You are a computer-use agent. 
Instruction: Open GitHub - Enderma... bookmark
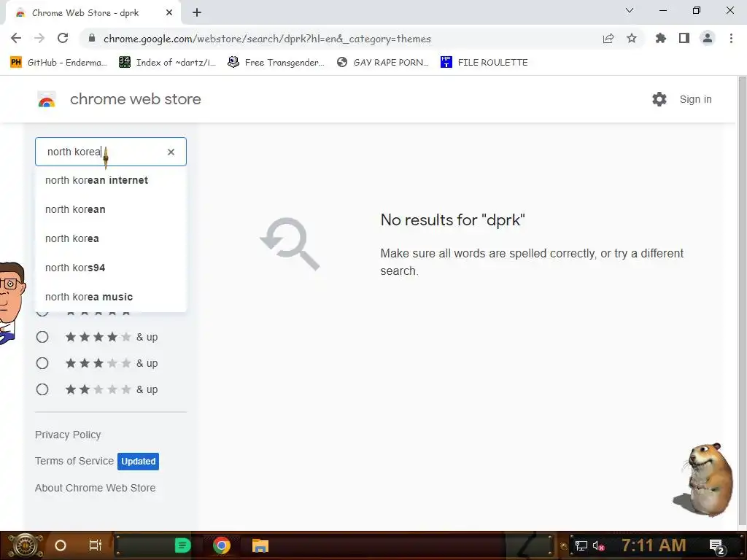click(58, 63)
